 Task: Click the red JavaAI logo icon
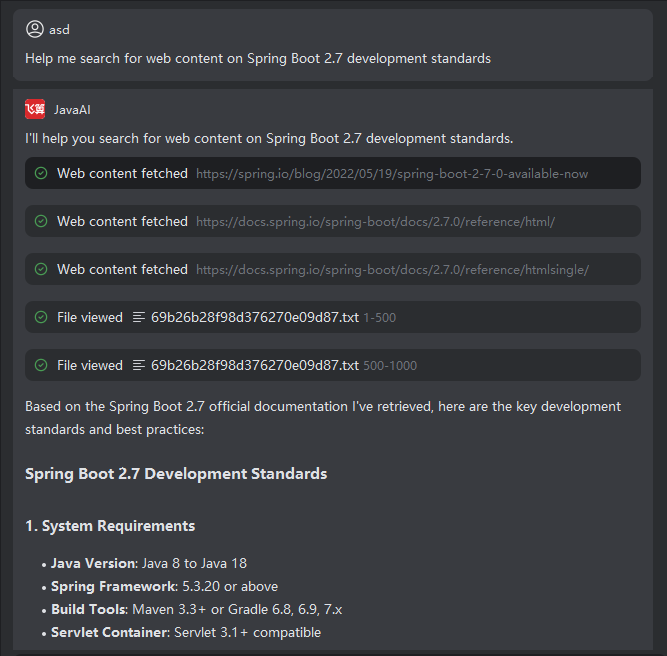(35, 109)
